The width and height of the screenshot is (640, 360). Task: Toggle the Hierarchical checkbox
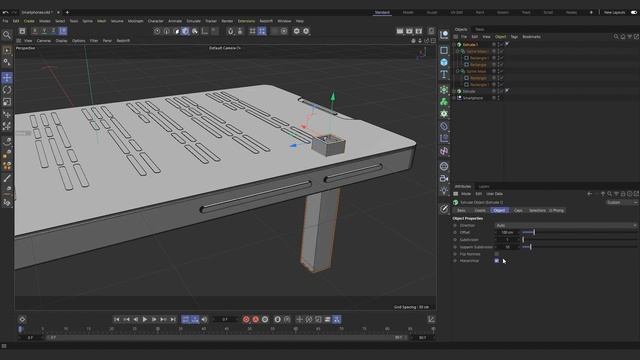(x=497, y=261)
